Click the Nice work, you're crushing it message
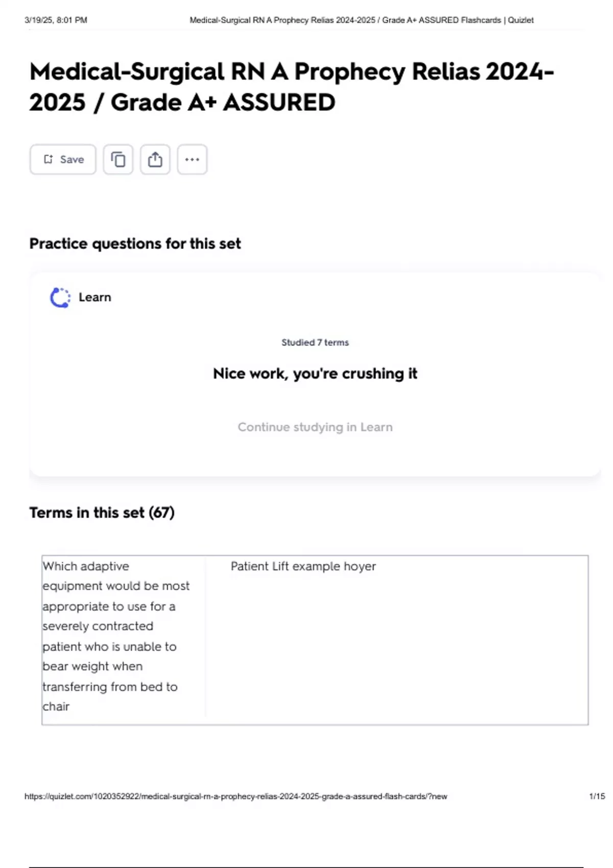Image resolution: width=613 pixels, height=868 pixels. click(x=315, y=374)
